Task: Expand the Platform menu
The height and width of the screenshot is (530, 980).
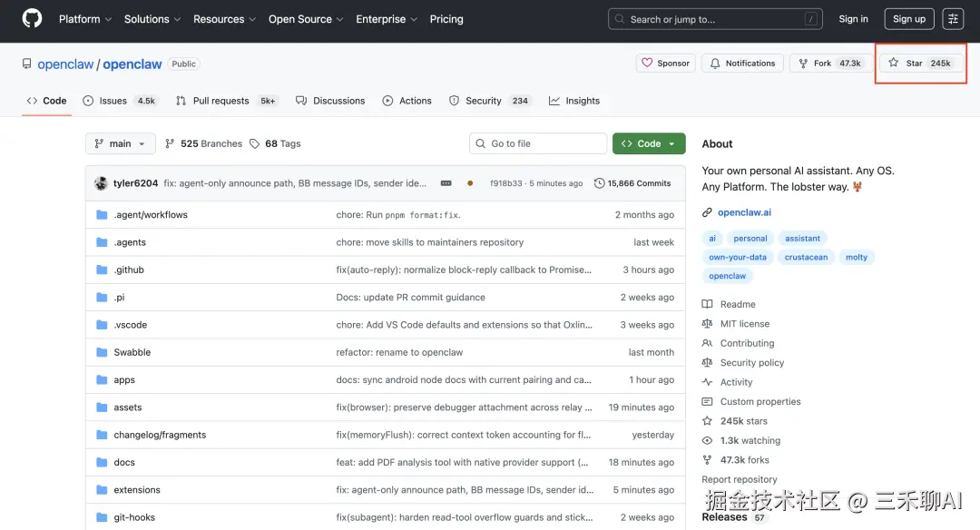Action: click(x=85, y=19)
